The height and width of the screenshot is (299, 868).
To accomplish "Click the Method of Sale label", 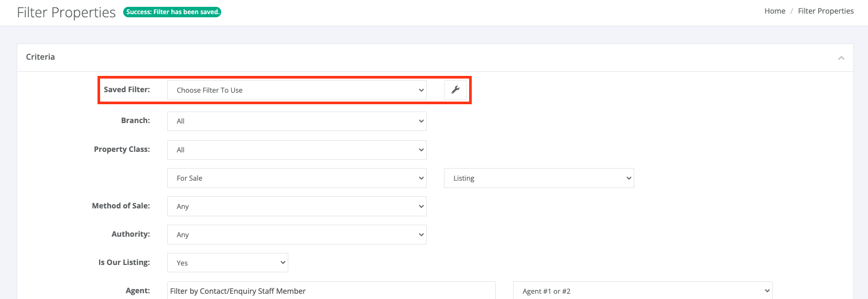I will pyautogui.click(x=121, y=206).
